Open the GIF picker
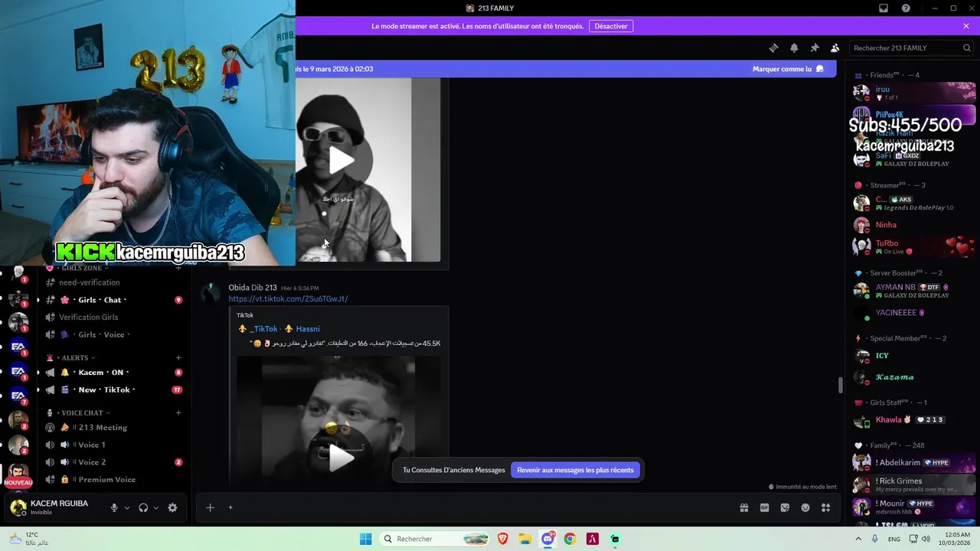The height and width of the screenshot is (551, 980). [764, 507]
